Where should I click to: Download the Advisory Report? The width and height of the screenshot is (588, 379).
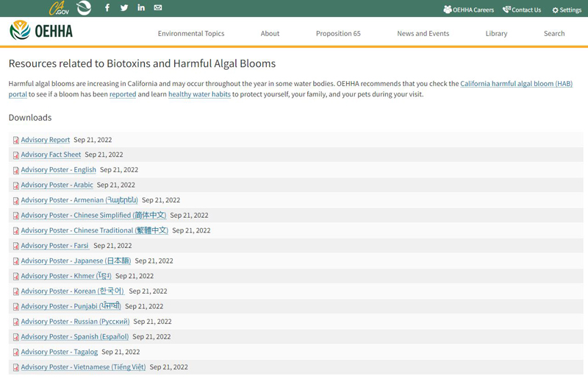pos(46,140)
